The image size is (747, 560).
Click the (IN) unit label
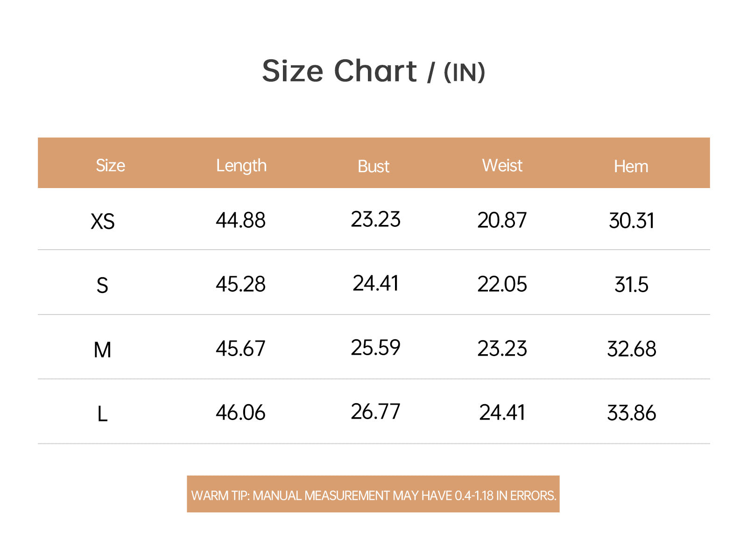pyautogui.click(x=465, y=72)
